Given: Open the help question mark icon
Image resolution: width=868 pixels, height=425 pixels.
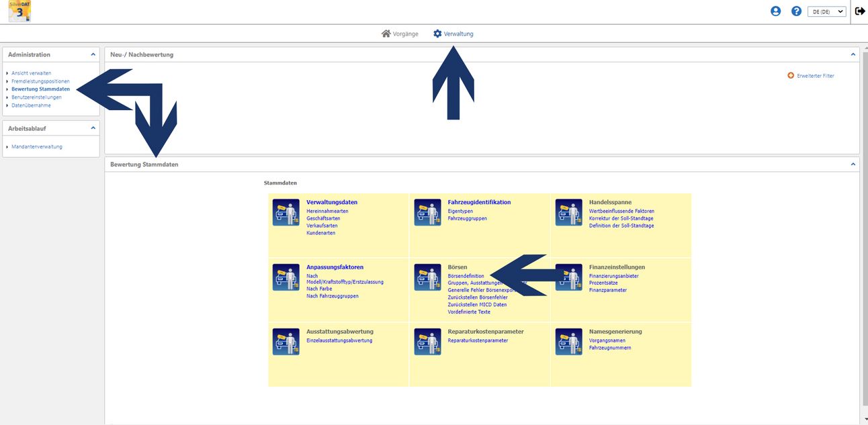Looking at the screenshot, I should [796, 11].
